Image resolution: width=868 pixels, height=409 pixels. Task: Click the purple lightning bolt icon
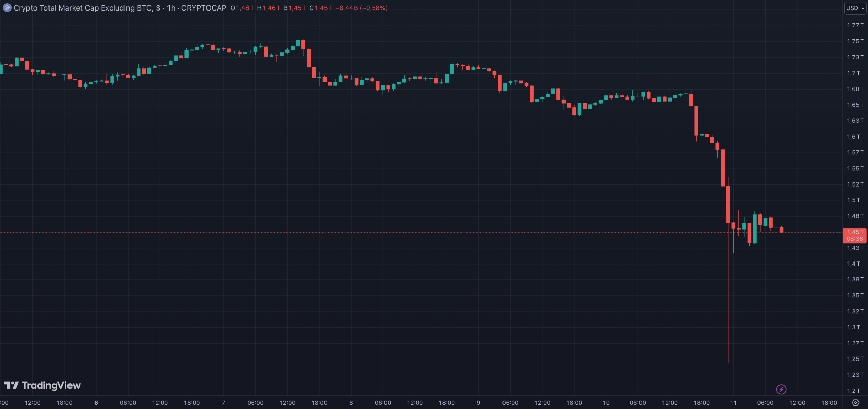781,389
